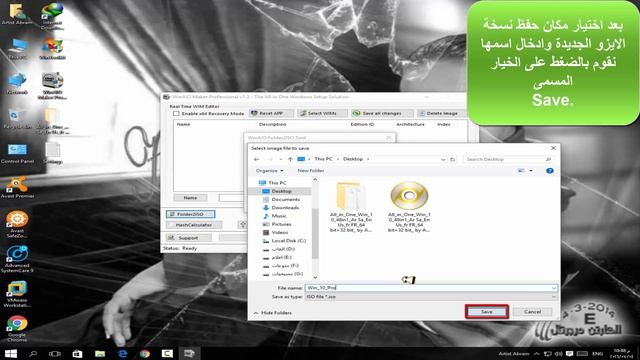
Task: Select the All_in_One_Win_10 ISO disc file
Action: [409, 207]
